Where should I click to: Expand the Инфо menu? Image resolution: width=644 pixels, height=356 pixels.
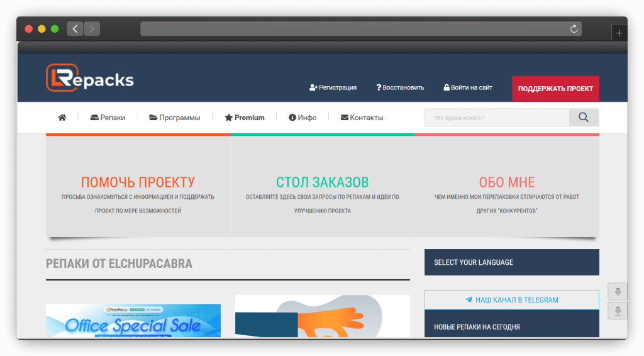click(x=303, y=118)
